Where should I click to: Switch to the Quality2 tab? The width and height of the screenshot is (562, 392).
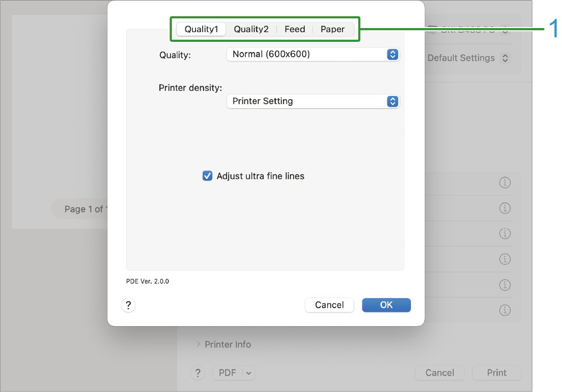(251, 29)
